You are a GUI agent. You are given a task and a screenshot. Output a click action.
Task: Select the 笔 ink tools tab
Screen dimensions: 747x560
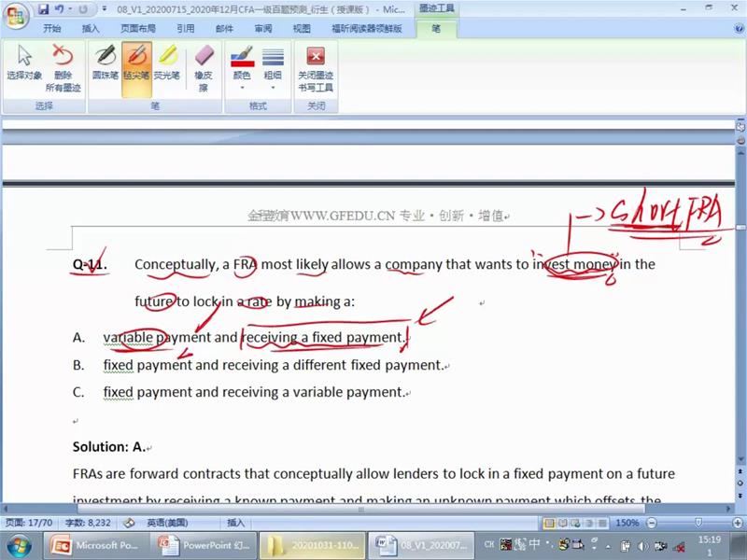point(436,29)
